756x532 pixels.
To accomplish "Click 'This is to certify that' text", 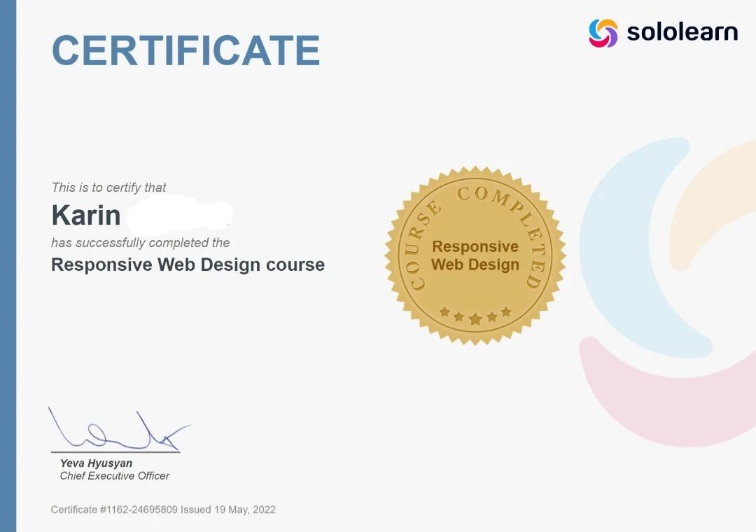I will (109, 187).
